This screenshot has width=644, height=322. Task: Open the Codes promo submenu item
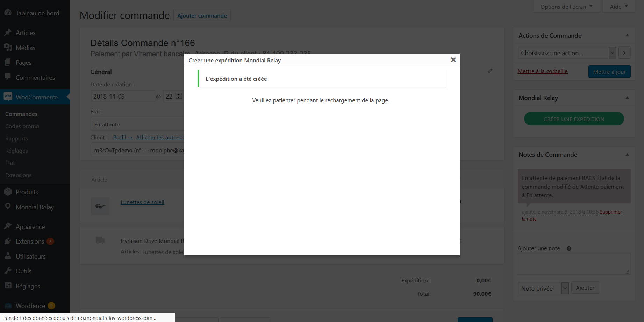tap(22, 126)
